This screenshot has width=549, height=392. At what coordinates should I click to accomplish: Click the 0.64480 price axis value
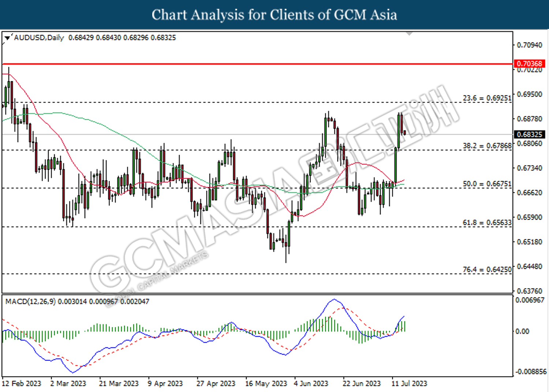529,266
